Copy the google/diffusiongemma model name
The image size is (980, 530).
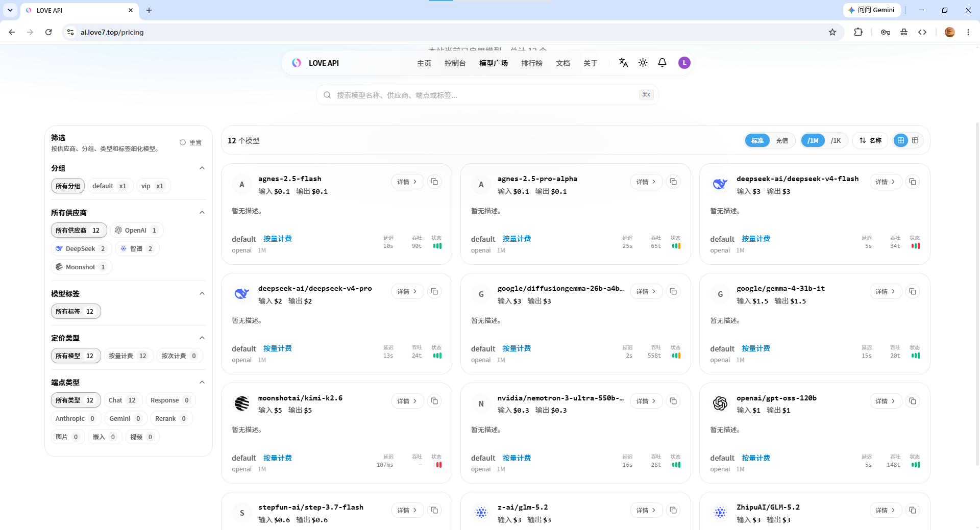coord(673,291)
